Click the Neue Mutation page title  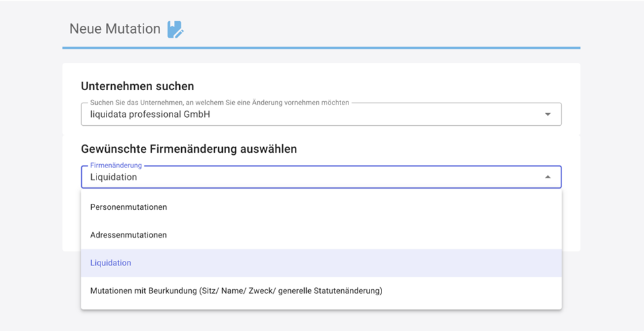(115, 28)
